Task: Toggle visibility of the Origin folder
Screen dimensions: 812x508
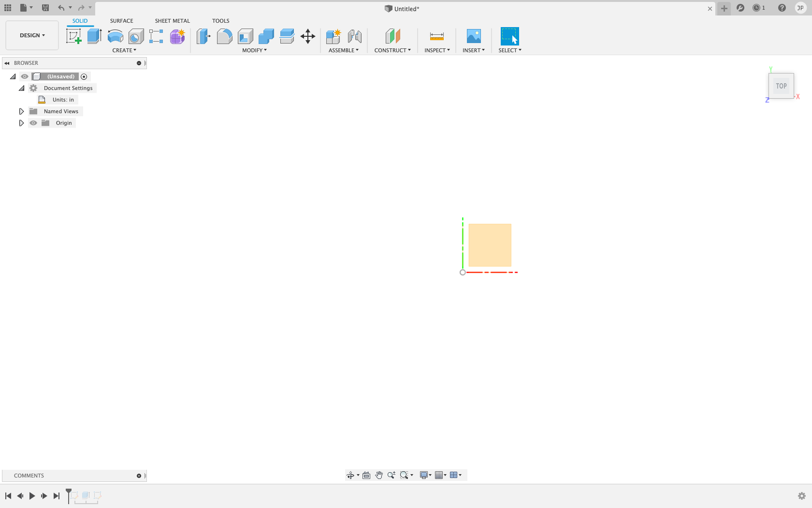Action: click(33, 123)
